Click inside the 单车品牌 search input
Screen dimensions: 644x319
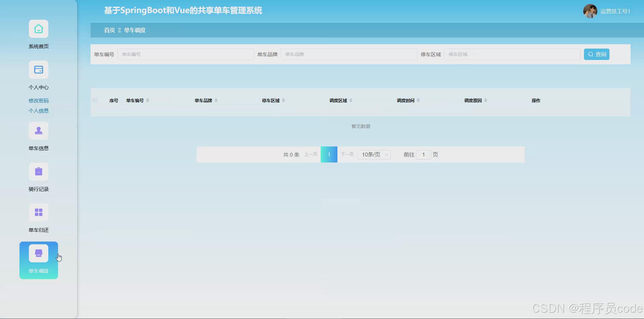click(x=349, y=54)
